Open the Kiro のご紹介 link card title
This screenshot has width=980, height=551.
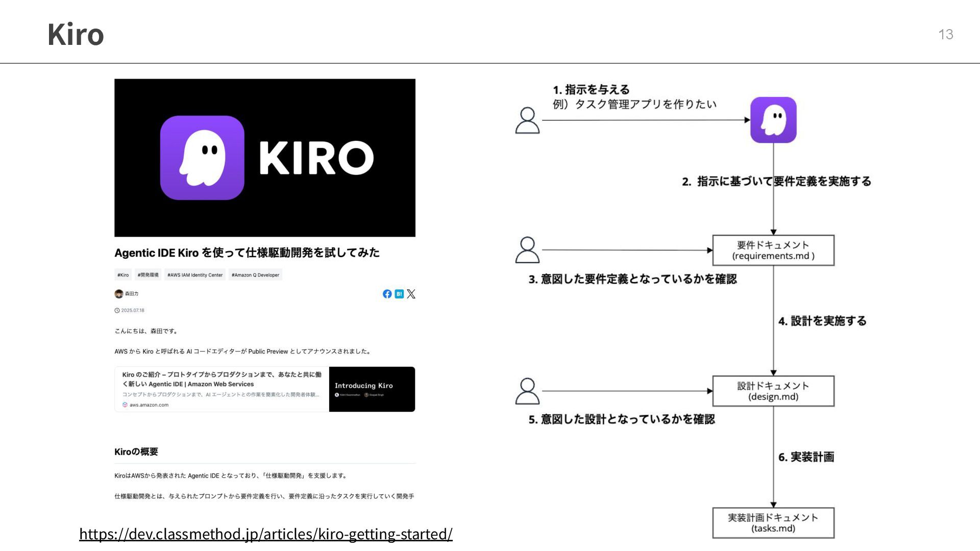222,379
